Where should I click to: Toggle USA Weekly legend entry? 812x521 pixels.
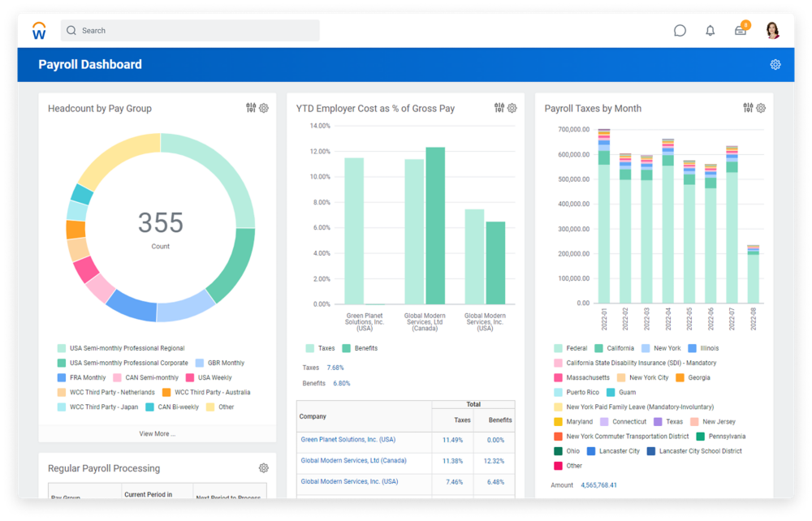[x=209, y=377]
